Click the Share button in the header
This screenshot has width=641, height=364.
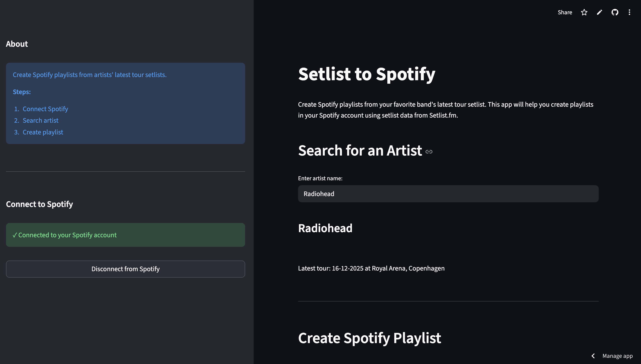pyautogui.click(x=565, y=12)
